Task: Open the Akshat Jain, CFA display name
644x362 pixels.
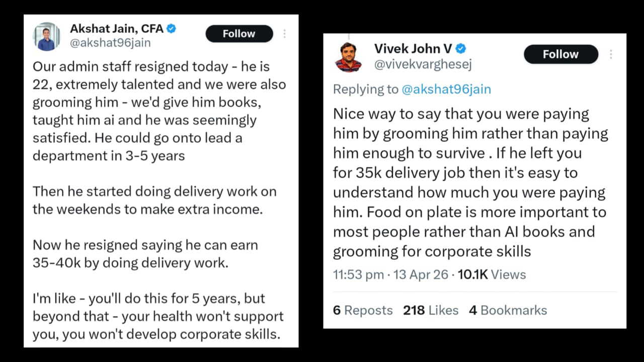Action: pyautogui.click(x=116, y=29)
